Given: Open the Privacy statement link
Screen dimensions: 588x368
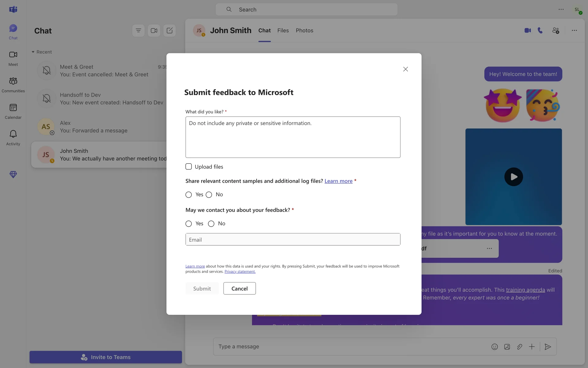Looking at the screenshot, I should [240, 271].
